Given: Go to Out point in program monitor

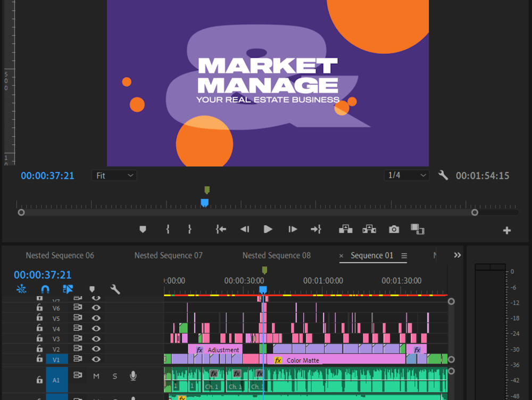Looking at the screenshot, I should pyautogui.click(x=316, y=230).
